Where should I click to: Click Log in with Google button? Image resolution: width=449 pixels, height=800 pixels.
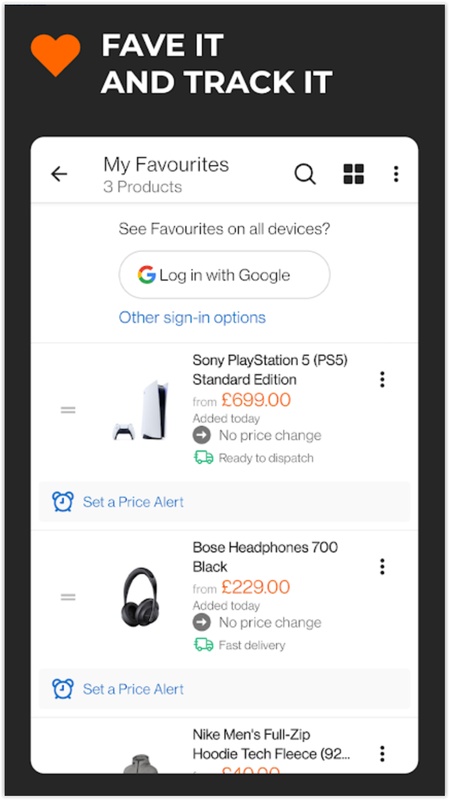point(224,275)
